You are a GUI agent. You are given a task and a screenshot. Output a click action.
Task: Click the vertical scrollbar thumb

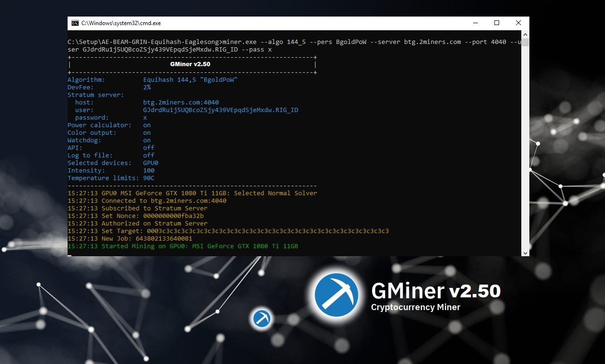pos(525,43)
